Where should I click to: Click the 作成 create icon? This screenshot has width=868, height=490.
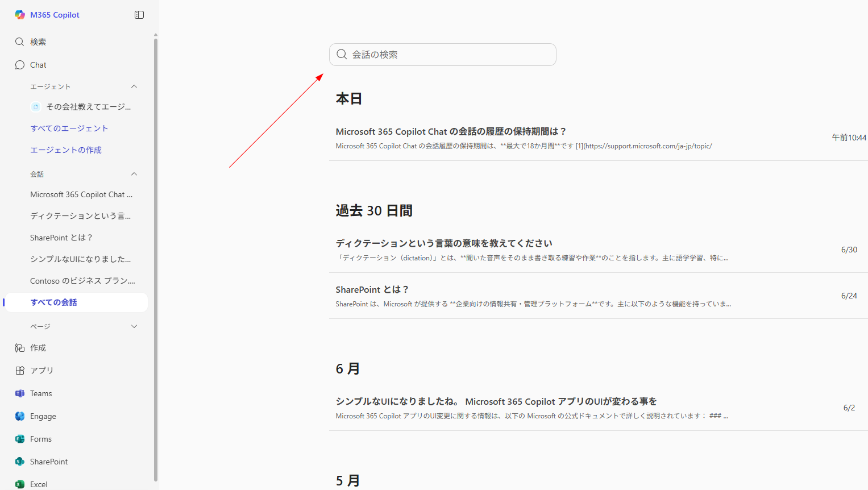tap(19, 348)
